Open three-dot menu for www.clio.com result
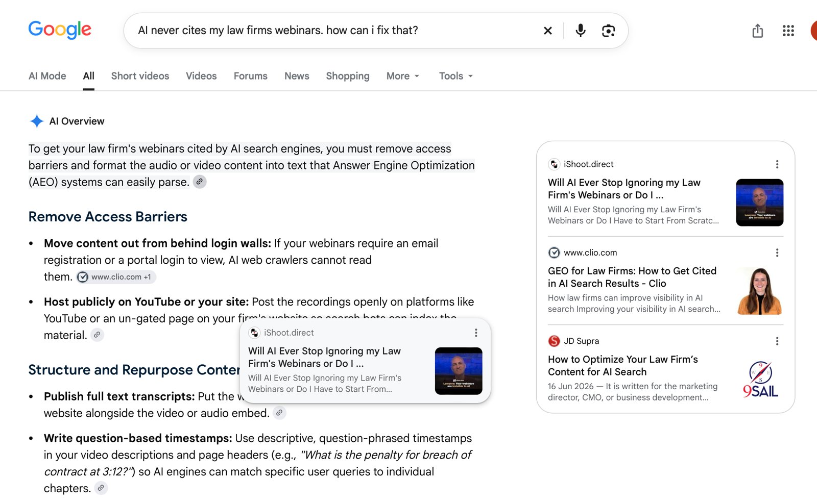This screenshot has width=817, height=504. [x=777, y=253]
